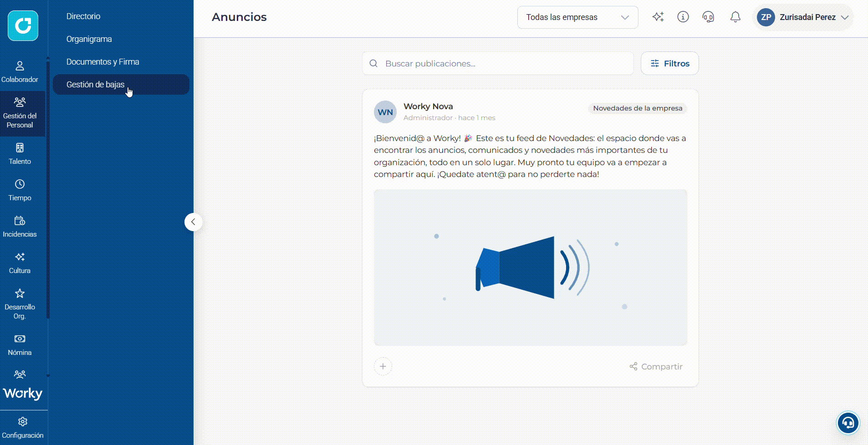Collapse the submenu with arrow button
This screenshot has width=868, height=445.
(x=193, y=222)
